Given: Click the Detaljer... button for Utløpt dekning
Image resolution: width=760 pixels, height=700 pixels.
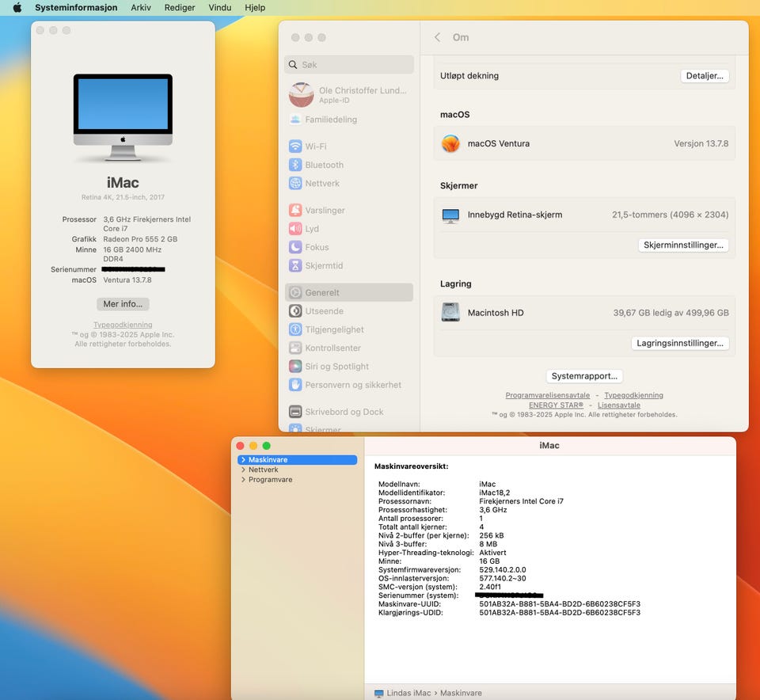Looking at the screenshot, I should pyautogui.click(x=705, y=76).
